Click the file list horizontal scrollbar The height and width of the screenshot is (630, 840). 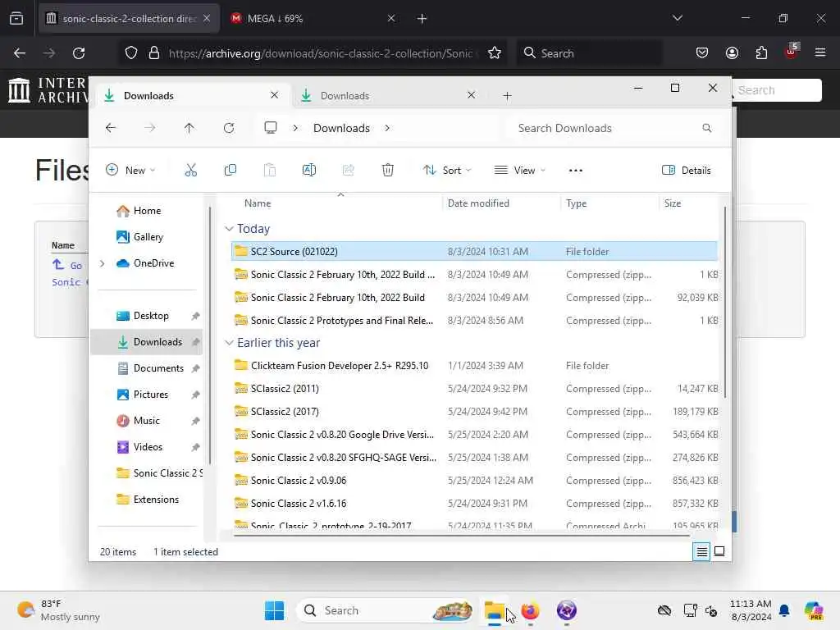[461, 534]
